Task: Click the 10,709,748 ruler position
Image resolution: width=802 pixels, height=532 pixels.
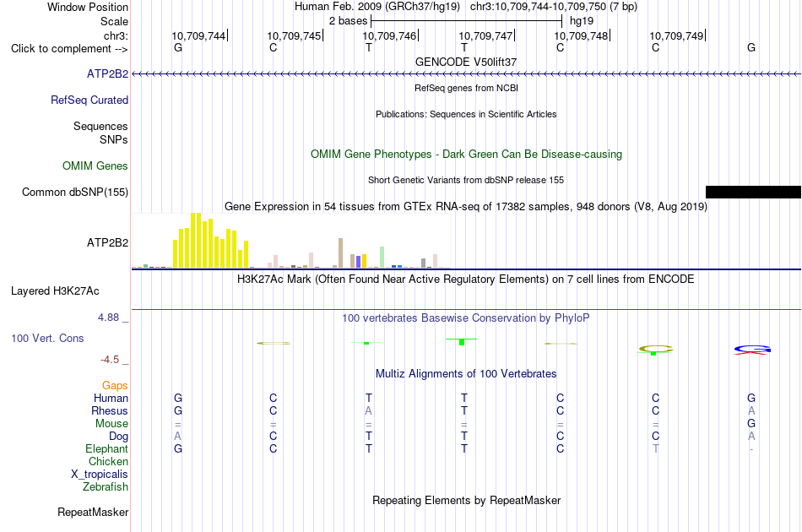Action: [581, 35]
